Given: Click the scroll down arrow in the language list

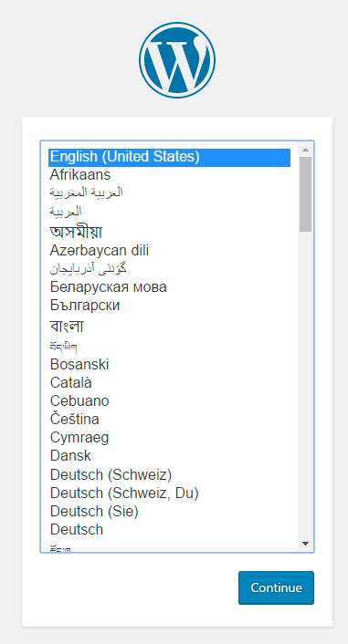Looking at the screenshot, I should pyautogui.click(x=305, y=544).
